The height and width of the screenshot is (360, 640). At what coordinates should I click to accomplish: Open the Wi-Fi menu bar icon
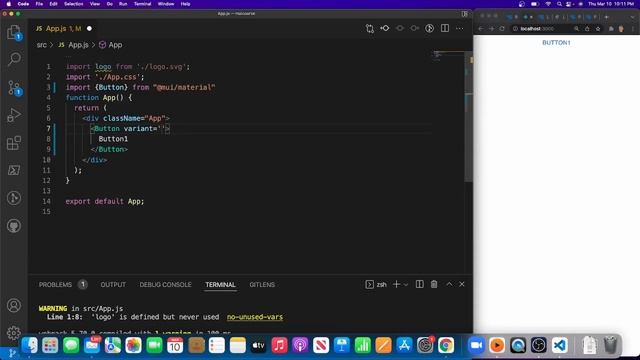click(x=548, y=4)
